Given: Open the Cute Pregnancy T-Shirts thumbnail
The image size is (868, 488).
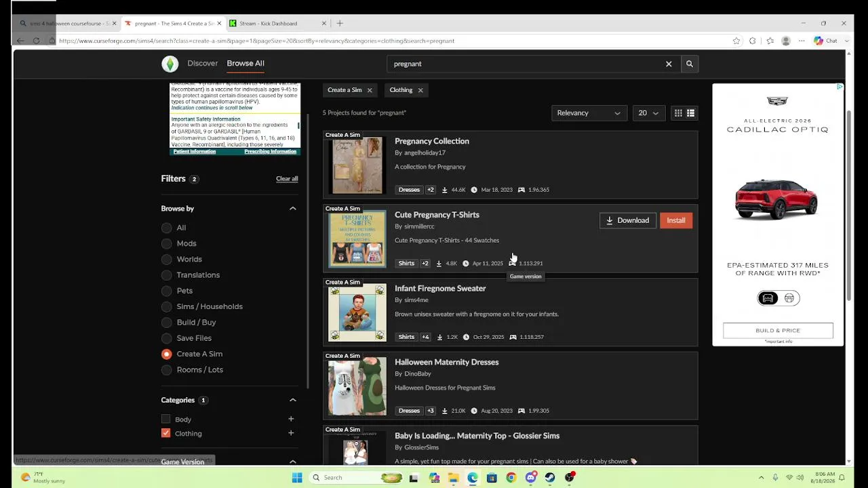Looking at the screenshot, I should pyautogui.click(x=357, y=239).
